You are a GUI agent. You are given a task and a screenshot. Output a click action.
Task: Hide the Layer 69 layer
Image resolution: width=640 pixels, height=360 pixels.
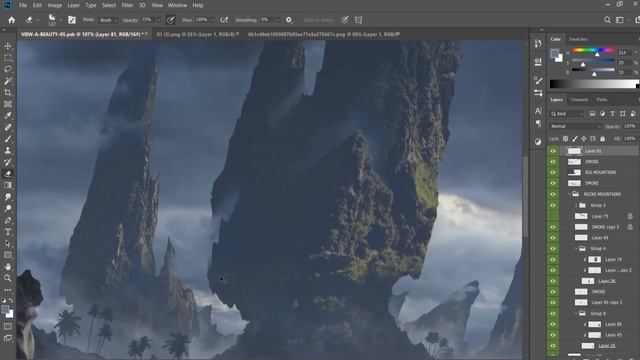553,238
